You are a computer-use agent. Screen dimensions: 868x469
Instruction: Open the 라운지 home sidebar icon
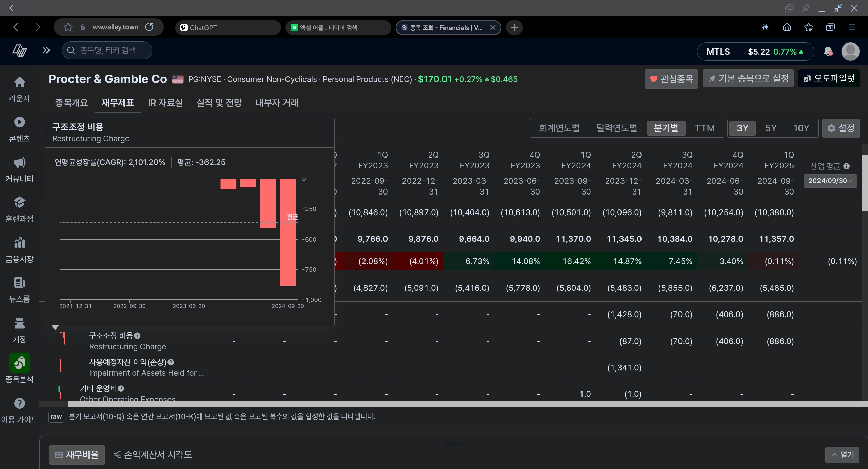pyautogui.click(x=19, y=82)
